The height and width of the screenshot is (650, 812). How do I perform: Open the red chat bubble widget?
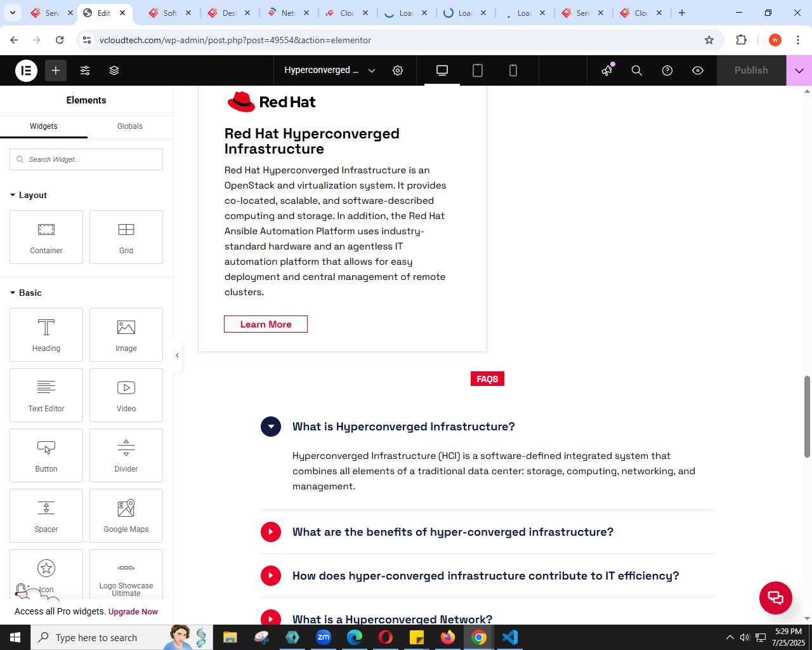[776, 597]
